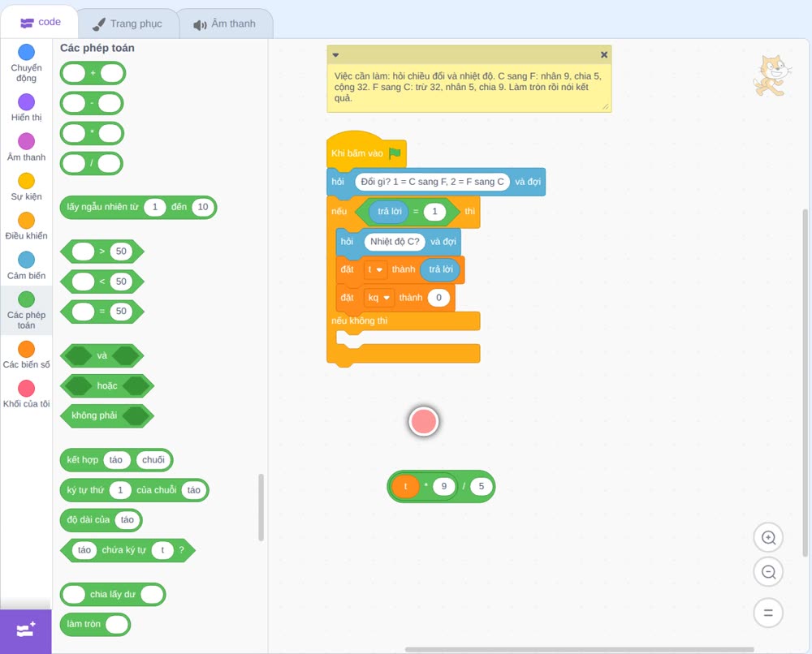Image resolution: width=812 pixels, height=654 pixels.
Task: Click the addition operator block in palette
Action: (93, 73)
